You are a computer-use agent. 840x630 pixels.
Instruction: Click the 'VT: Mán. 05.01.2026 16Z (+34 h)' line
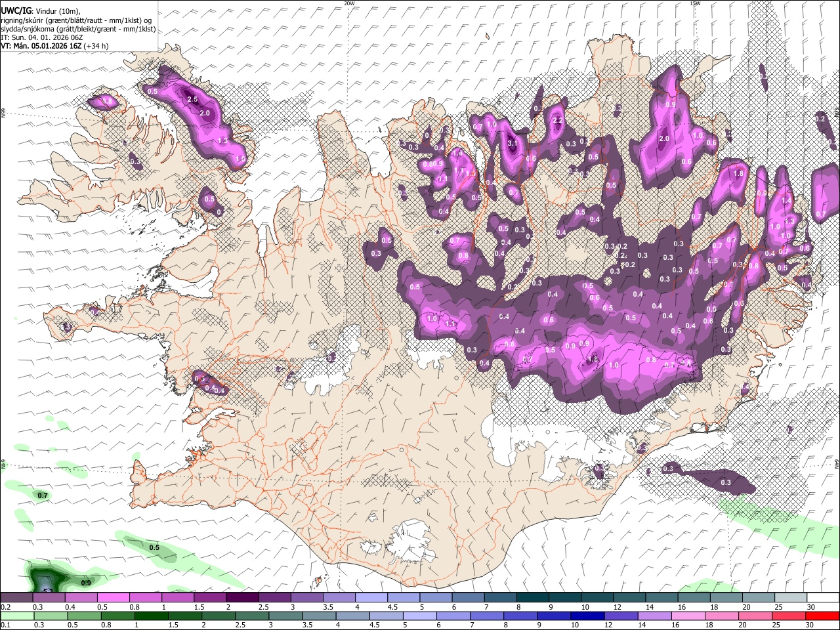click(55, 46)
